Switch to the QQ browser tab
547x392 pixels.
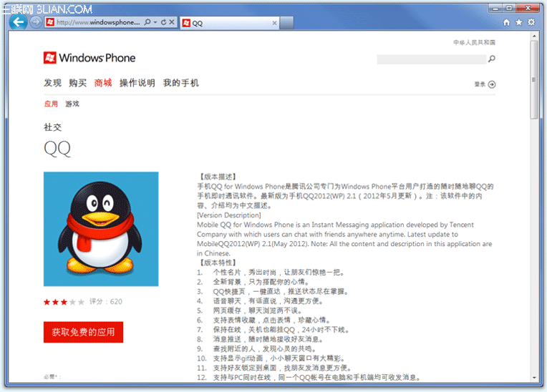[x=229, y=23]
